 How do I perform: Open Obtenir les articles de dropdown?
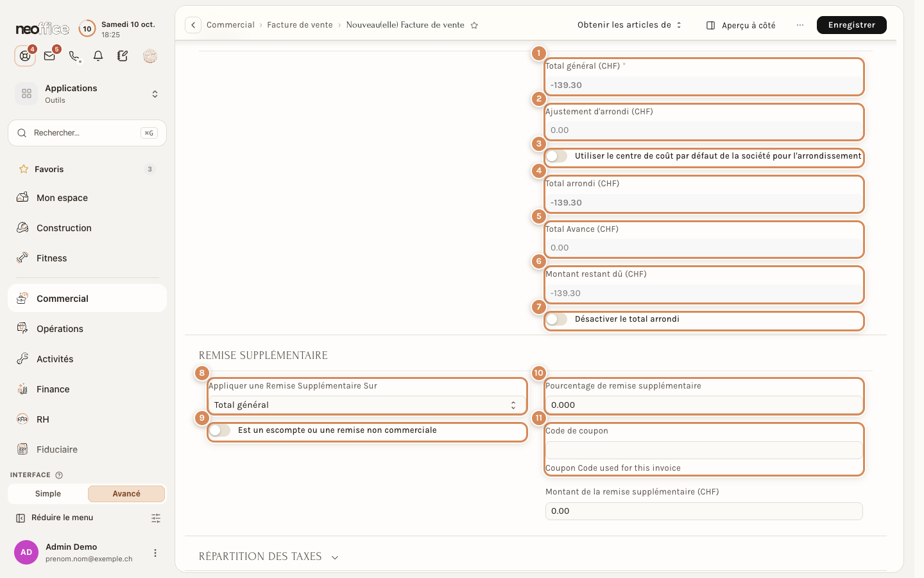629,25
